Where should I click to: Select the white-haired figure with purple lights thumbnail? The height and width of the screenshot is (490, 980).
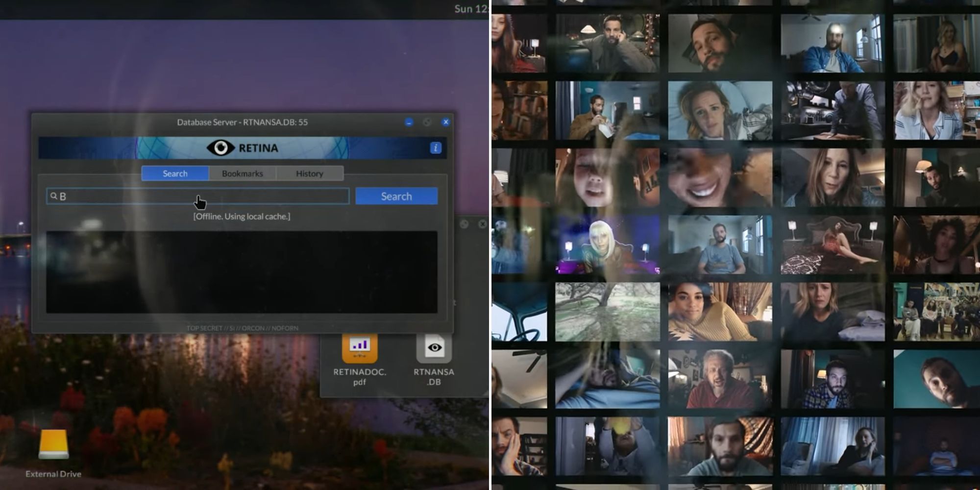tap(607, 245)
